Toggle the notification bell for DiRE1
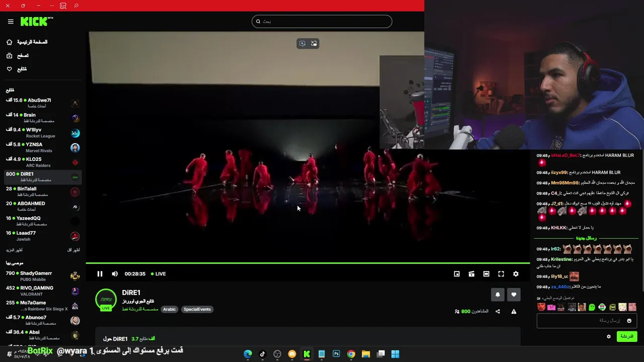The width and height of the screenshot is (644, 362). pos(498,295)
